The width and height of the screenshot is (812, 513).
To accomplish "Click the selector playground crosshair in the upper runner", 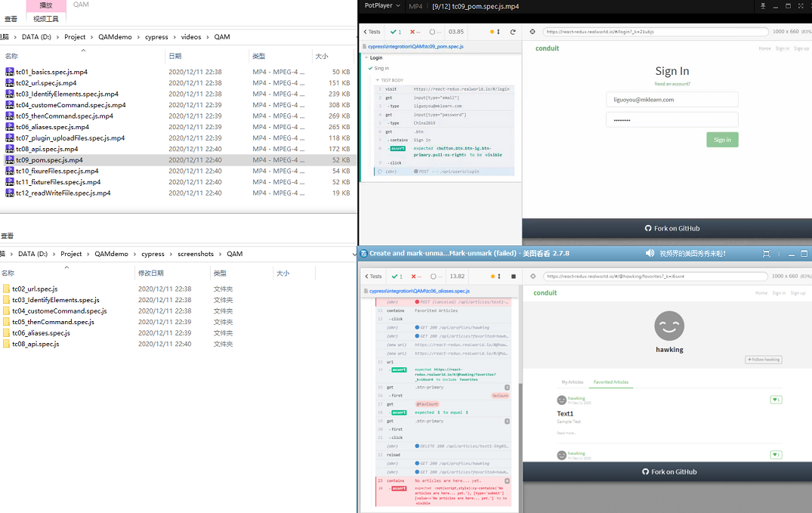I will click(x=533, y=32).
